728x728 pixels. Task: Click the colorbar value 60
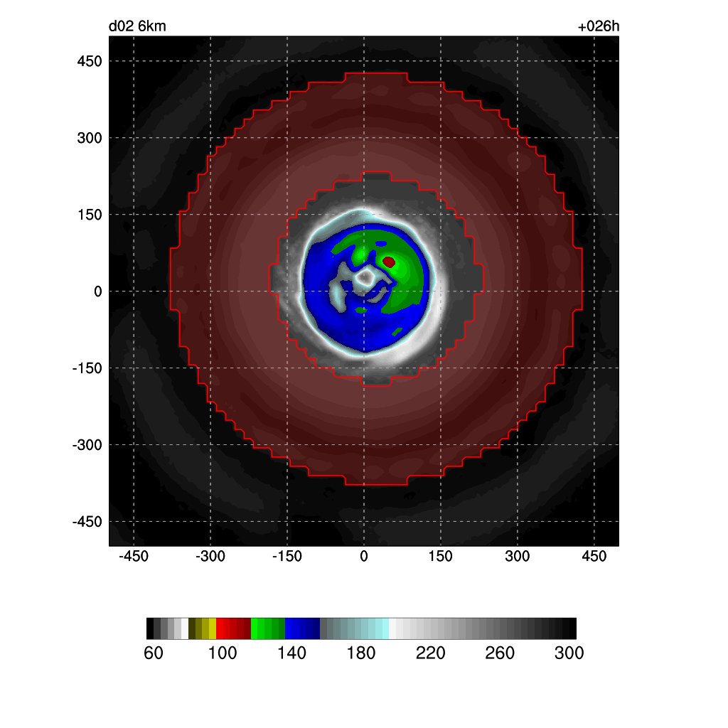[154, 653]
